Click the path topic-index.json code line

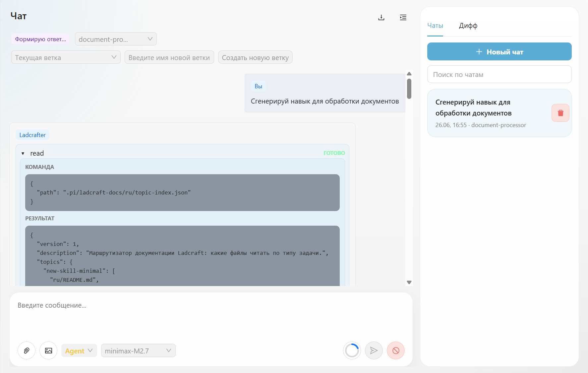click(114, 192)
